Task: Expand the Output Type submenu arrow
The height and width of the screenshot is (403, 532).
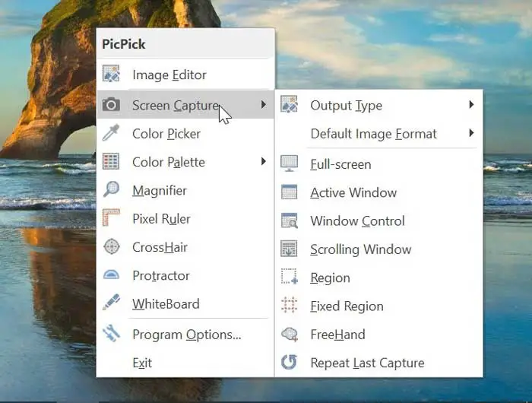Action: click(x=471, y=106)
